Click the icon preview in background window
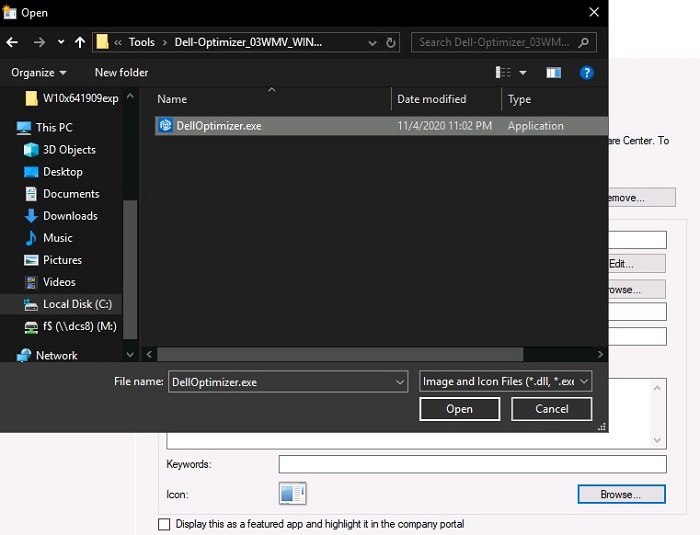 [x=292, y=493]
